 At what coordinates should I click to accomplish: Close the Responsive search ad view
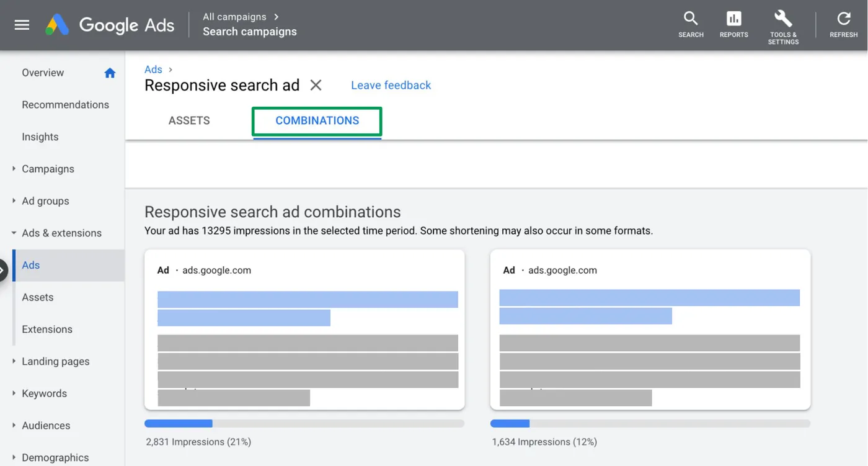(316, 85)
